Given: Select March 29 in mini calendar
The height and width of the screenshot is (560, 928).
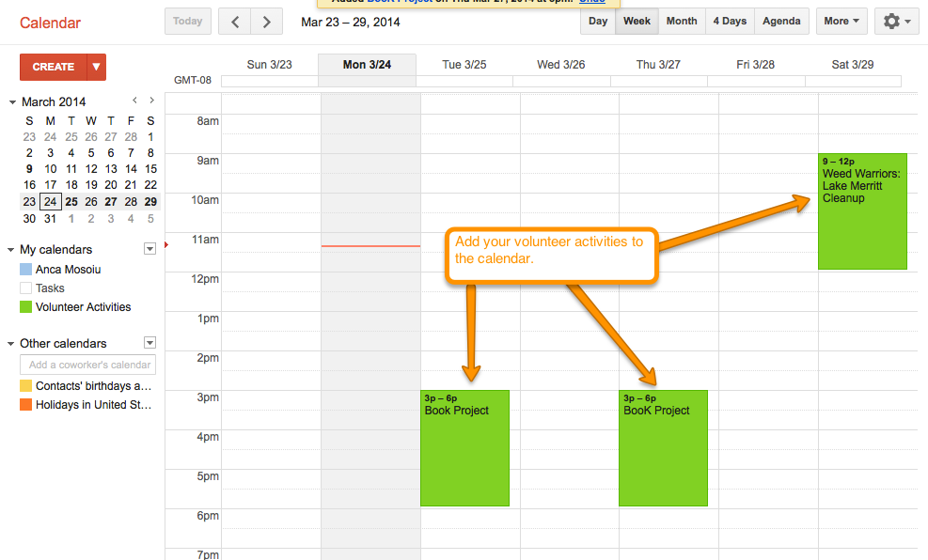Looking at the screenshot, I should pos(151,202).
